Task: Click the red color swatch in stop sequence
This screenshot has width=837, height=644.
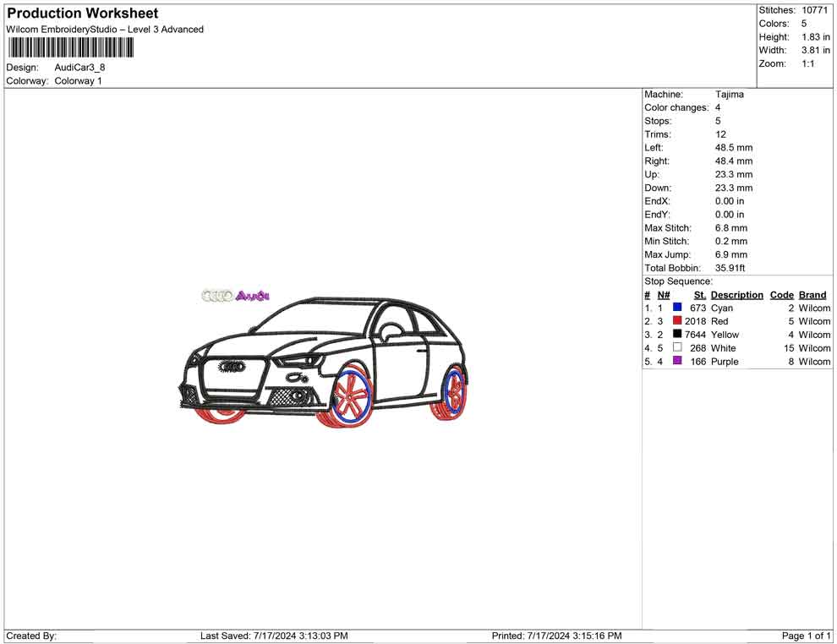Action: pos(677,320)
